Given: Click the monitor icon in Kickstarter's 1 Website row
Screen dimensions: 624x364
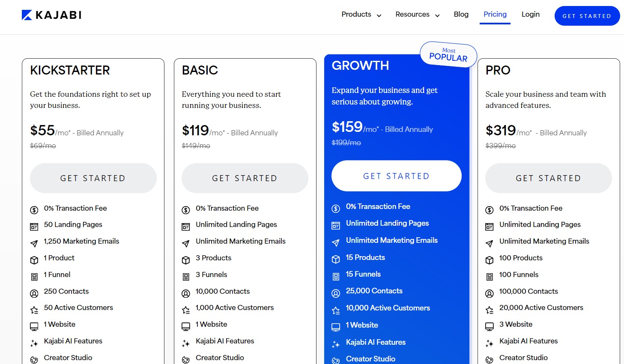Looking at the screenshot, I should tap(34, 327).
